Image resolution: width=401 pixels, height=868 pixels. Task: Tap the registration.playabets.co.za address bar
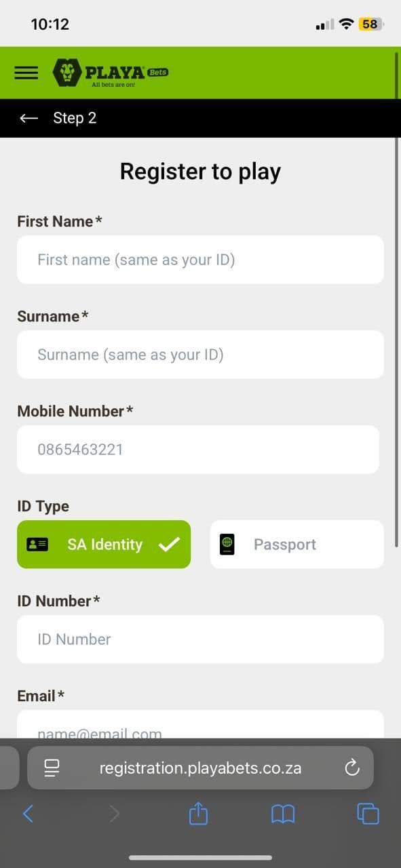(x=201, y=768)
